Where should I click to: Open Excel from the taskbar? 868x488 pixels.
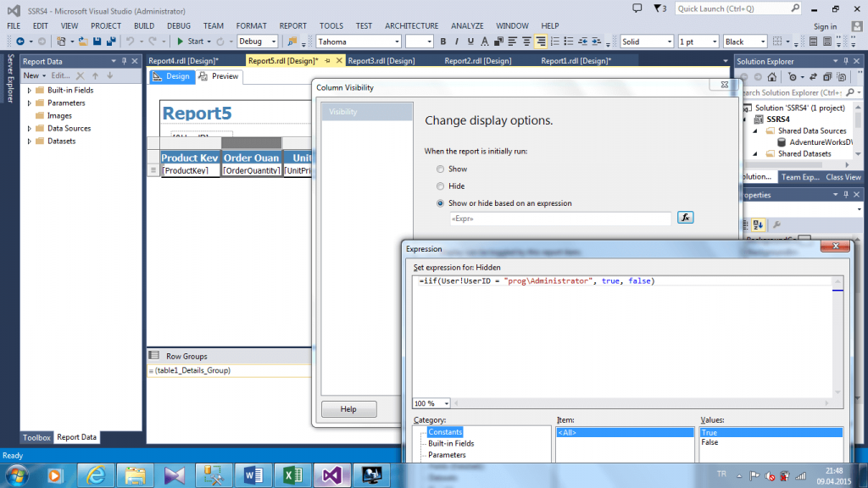(x=292, y=475)
